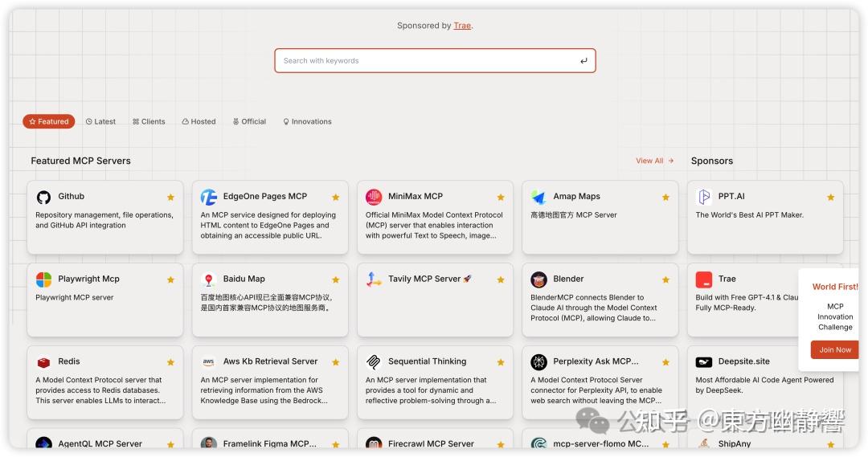Click the PPT.AI logo icon
The image size is (868, 457).
click(x=704, y=197)
